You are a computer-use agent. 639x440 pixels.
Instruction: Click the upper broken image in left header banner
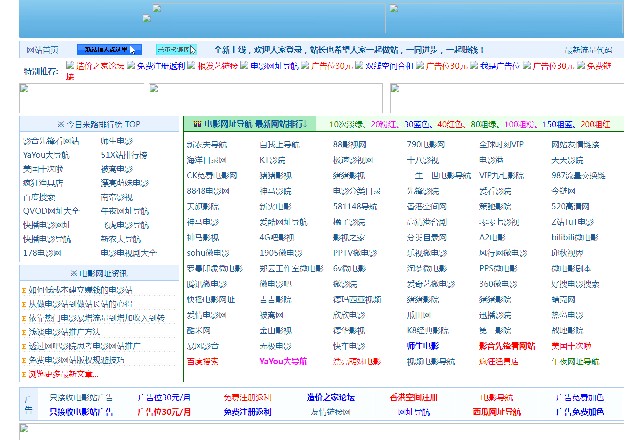pyautogui.click(x=157, y=9)
